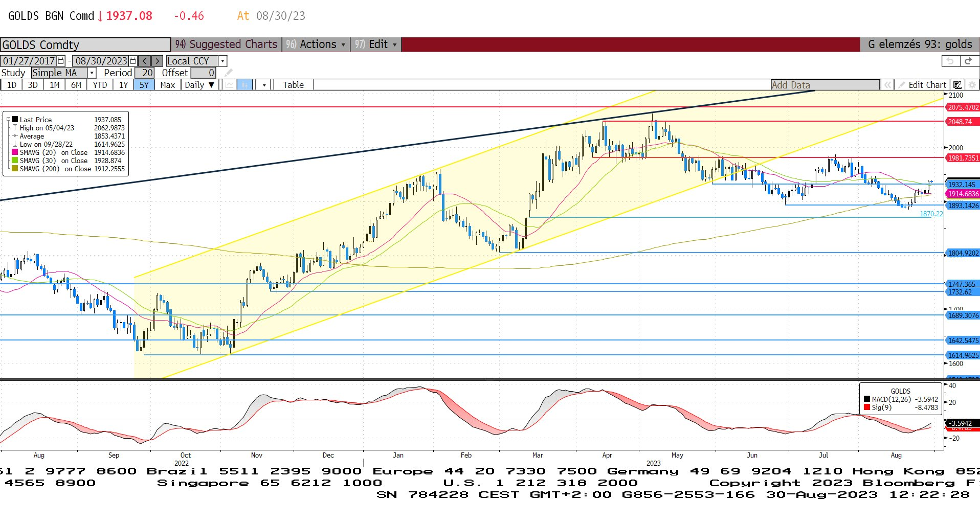Image resolution: width=980 pixels, height=523 pixels.
Task: Click the Edit Chart pencil icon
Action: (902, 85)
